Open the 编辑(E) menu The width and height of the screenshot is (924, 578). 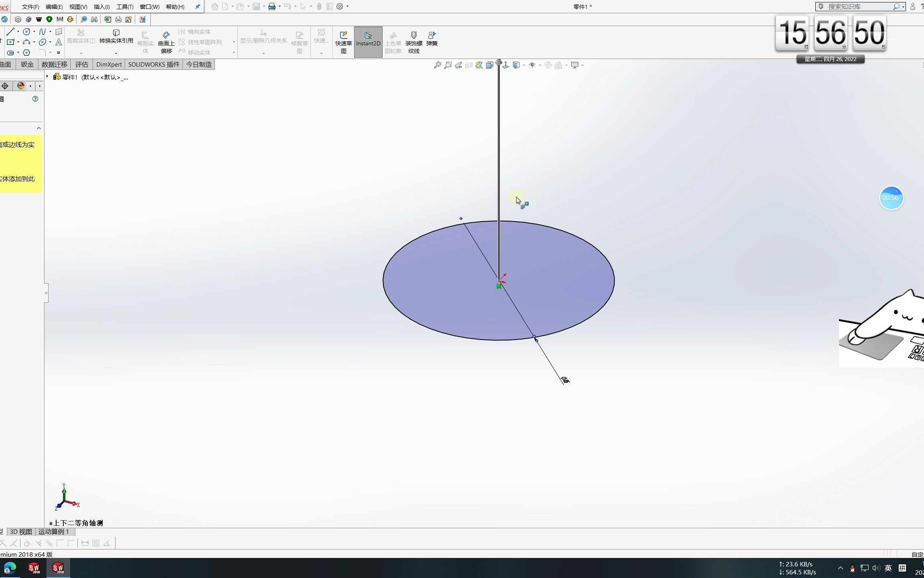click(x=54, y=7)
